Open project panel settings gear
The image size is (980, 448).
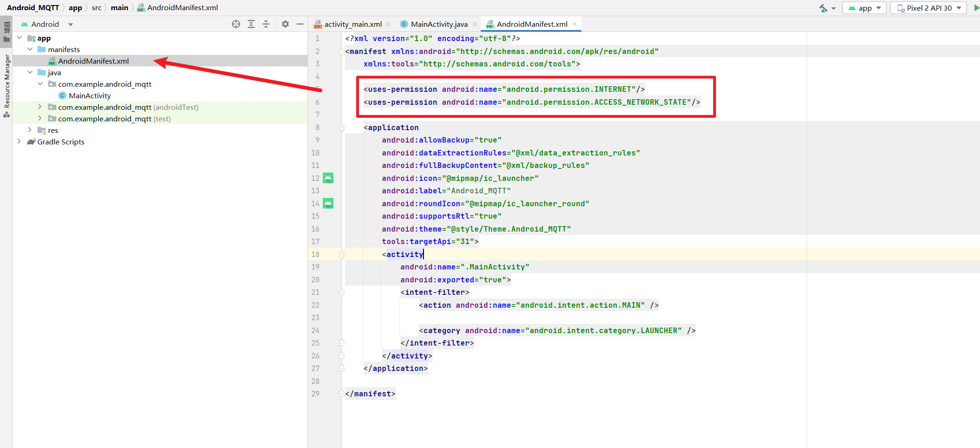[285, 24]
